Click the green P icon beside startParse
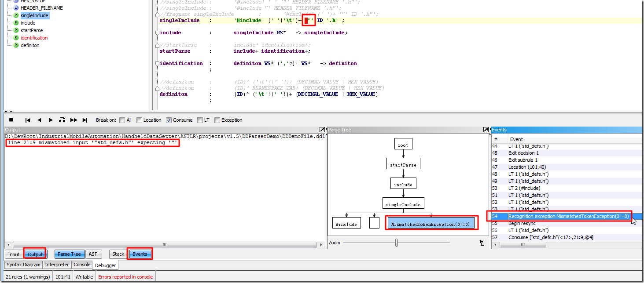Screen dimensions: 644x283 (16, 30)
